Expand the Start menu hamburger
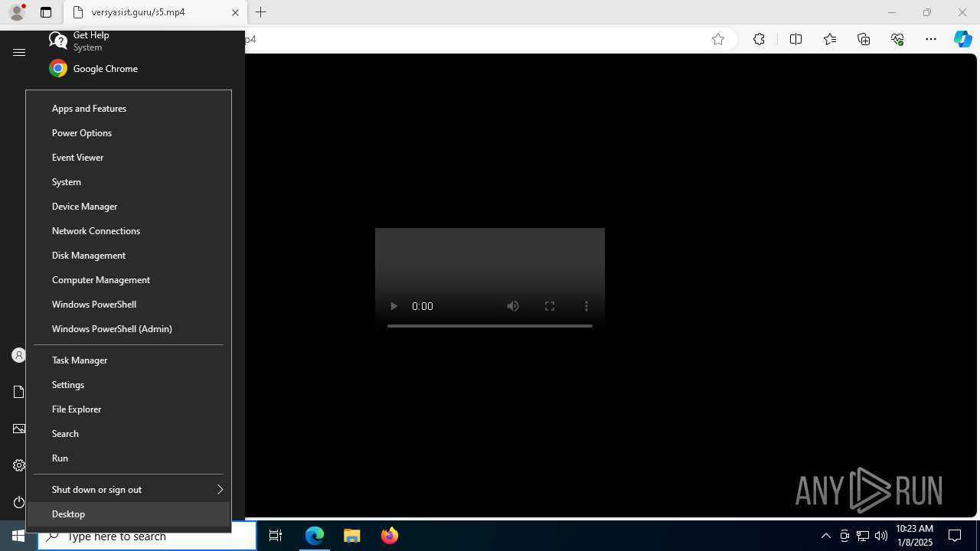Viewport: 980px width, 551px height. [x=19, y=53]
